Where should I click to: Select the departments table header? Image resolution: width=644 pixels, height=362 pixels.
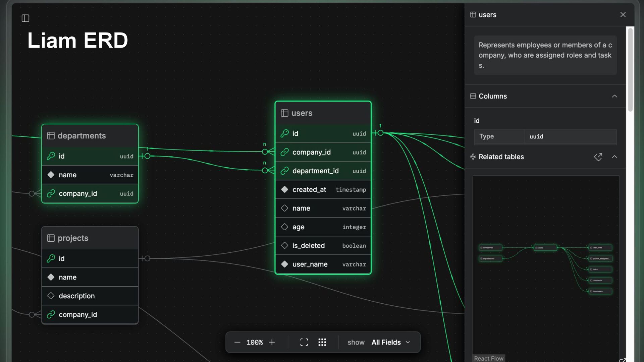coord(90,136)
